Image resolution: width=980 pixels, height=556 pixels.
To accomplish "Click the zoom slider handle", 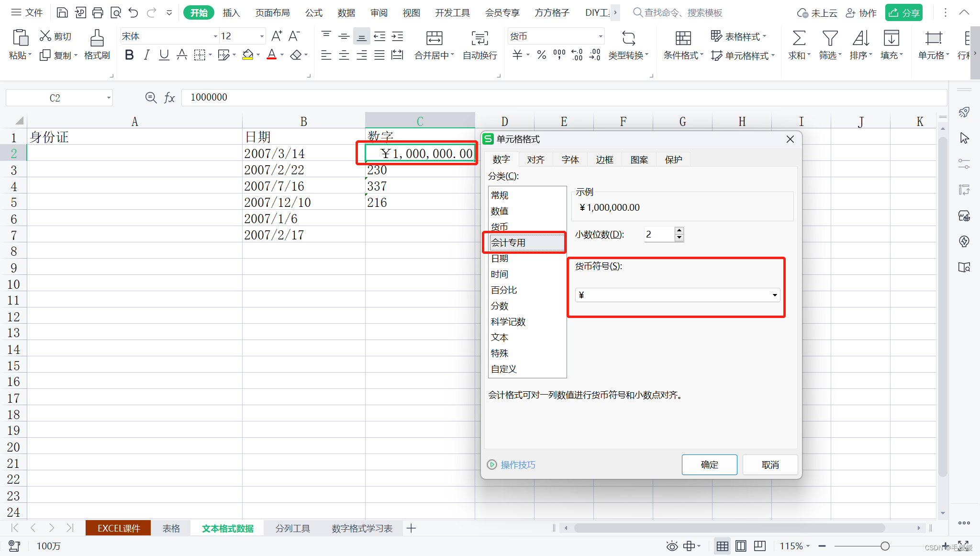I will (885, 546).
